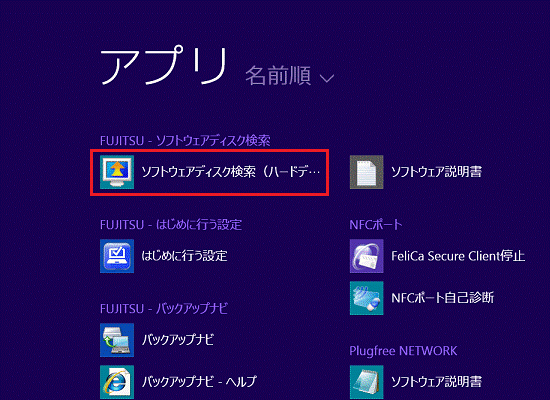Viewport: 550px width, 400px height.
Task: Click the はじめに行う設定 app name
Action: [x=184, y=256]
